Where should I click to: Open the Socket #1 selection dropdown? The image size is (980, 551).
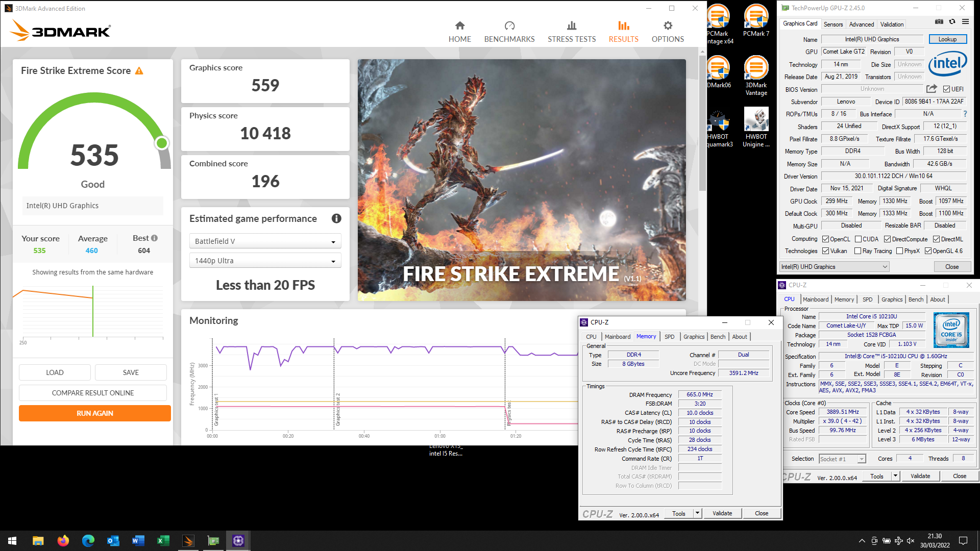point(842,459)
